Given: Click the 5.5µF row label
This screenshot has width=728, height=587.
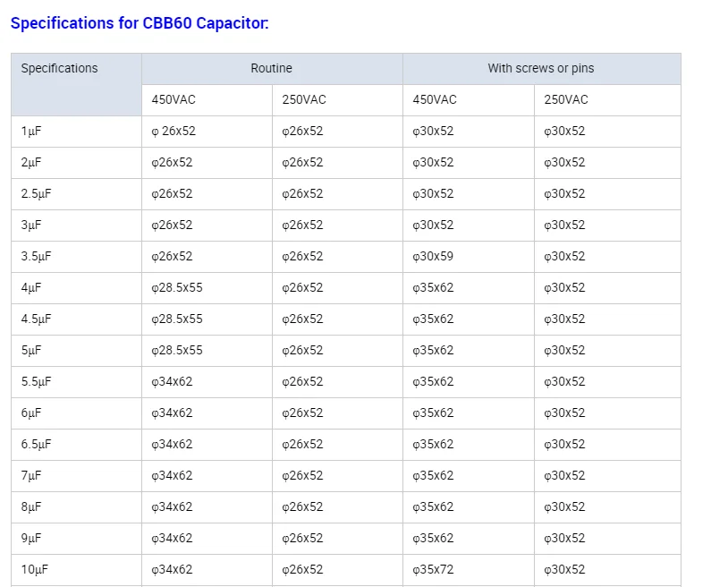Looking at the screenshot, I should tap(36, 382).
